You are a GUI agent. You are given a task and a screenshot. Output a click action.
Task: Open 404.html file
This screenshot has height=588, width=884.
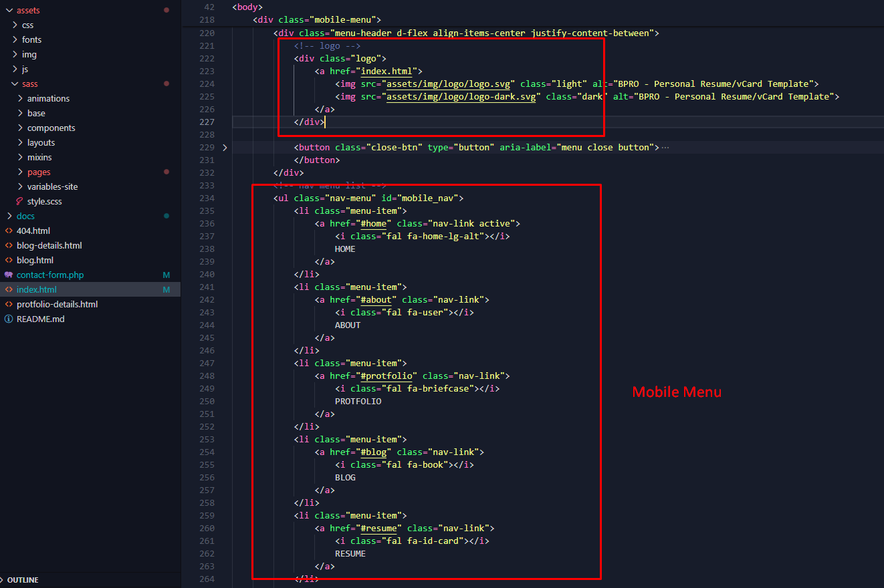33,231
